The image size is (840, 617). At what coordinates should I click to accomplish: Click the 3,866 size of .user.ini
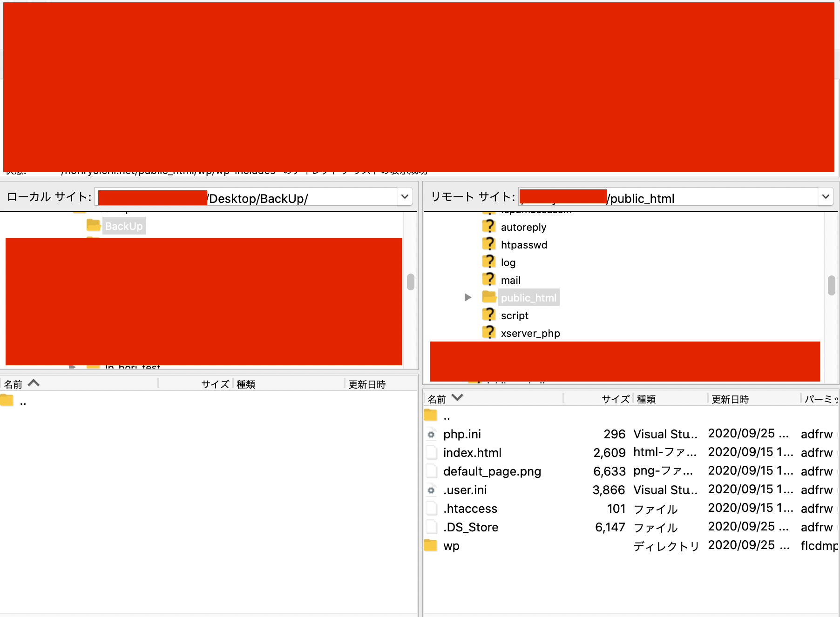pos(609,490)
